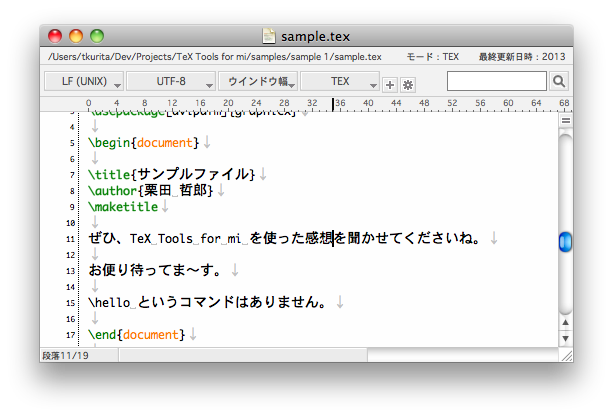Click the \hello command text

tap(109, 302)
